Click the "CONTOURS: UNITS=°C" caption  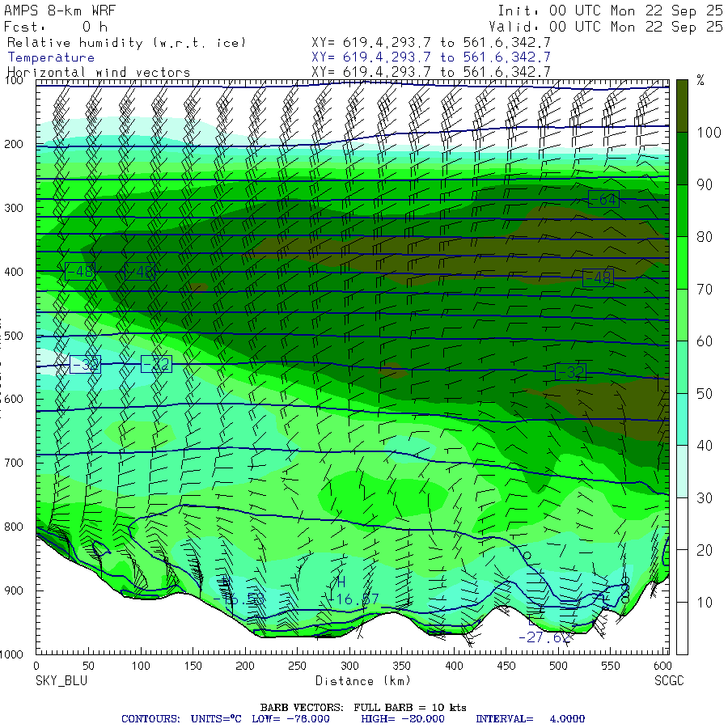181,719
